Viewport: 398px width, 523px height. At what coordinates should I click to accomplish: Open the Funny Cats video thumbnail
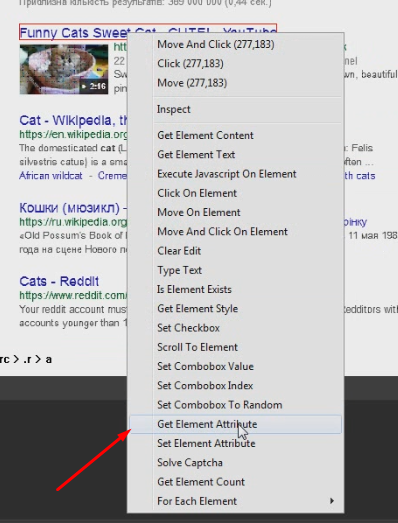[64, 69]
